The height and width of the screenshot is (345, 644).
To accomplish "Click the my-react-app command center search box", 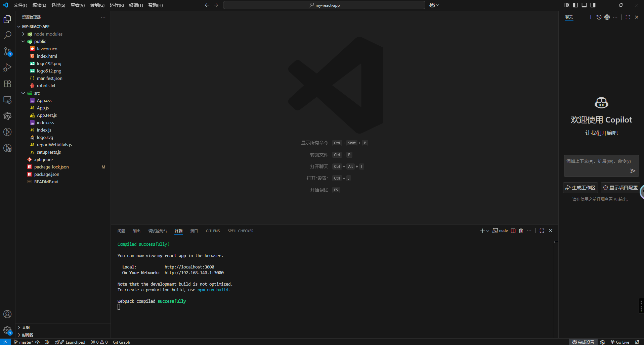I will click(x=324, y=5).
